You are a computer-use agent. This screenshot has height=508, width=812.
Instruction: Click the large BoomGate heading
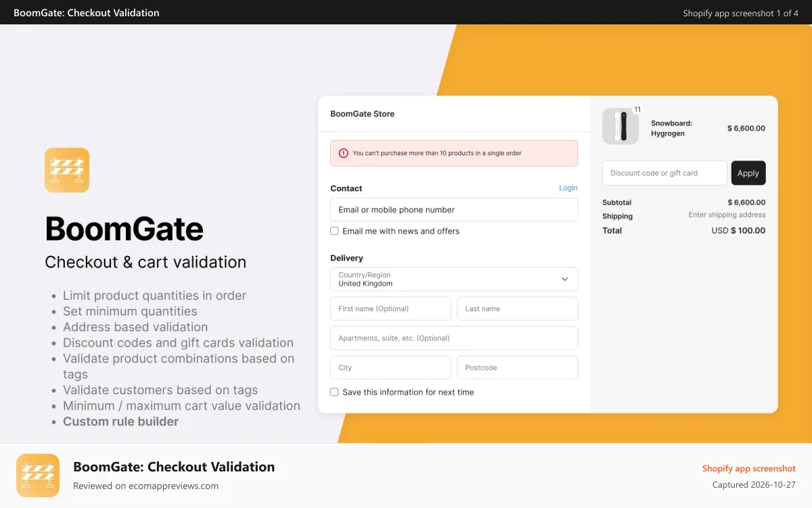tap(124, 228)
